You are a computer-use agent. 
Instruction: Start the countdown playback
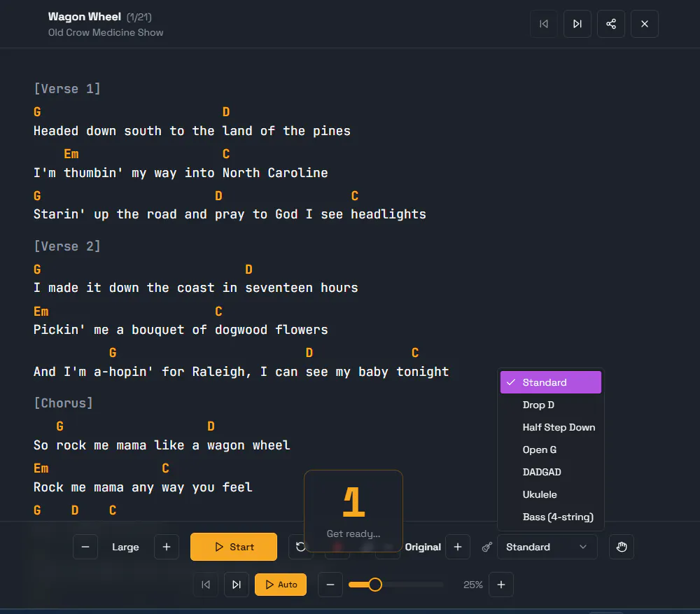coord(234,547)
